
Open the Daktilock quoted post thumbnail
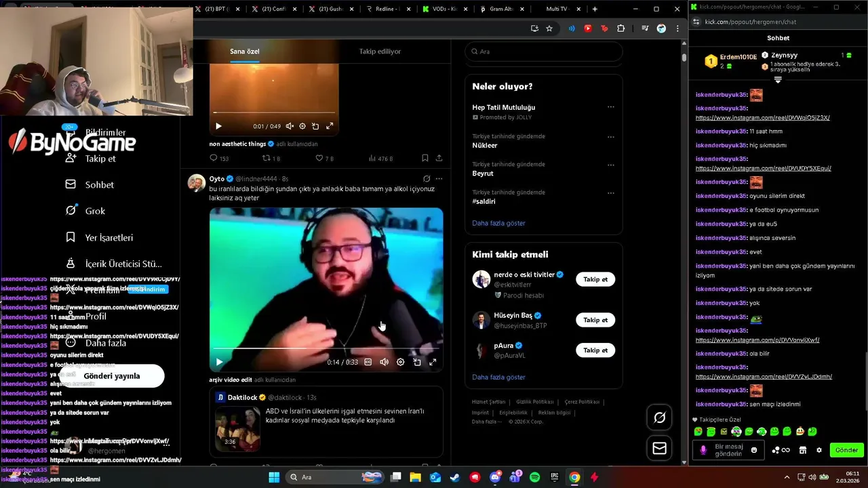pos(237,428)
